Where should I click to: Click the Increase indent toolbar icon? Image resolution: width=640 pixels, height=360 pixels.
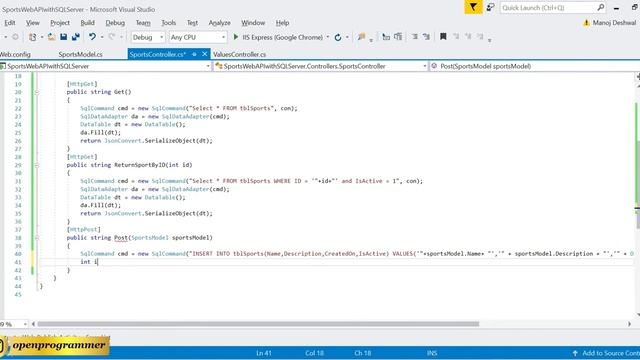[x=426, y=37]
